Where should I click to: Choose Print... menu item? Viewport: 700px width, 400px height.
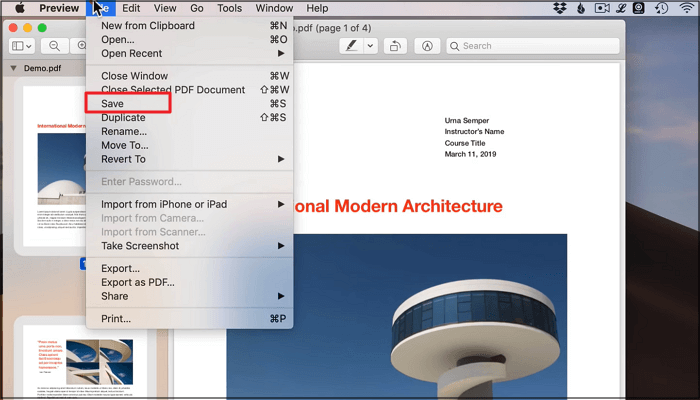[189, 319]
